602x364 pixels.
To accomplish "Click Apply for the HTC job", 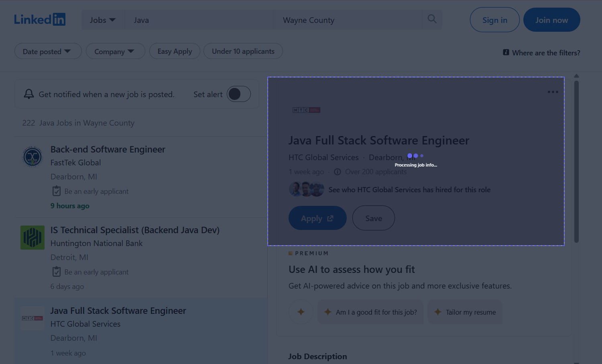I will tap(317, 218).
